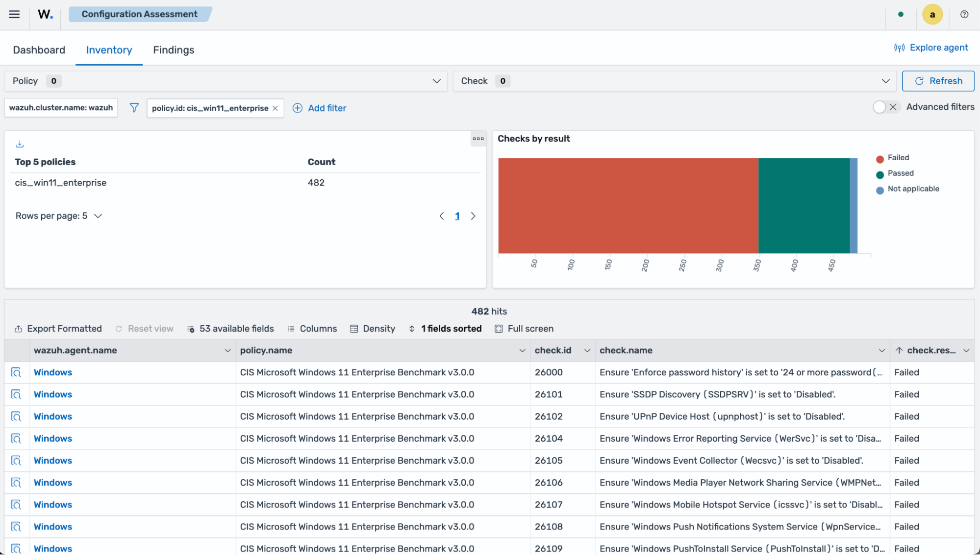The width and height of the screenshot is (980, 555).
Task: Open Windows agent link for check 26105
Action: pyautogui.click(x=53, y=460)
